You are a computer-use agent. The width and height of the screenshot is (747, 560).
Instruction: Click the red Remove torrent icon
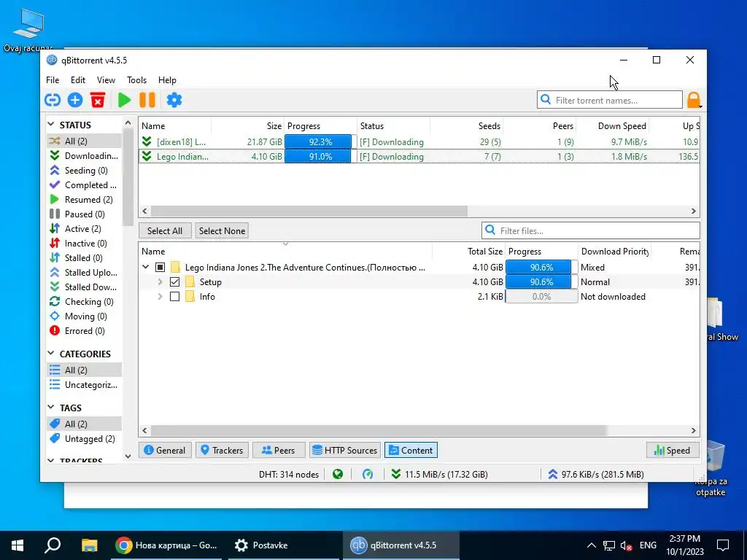pyautogui.click(x=98, y=100)
